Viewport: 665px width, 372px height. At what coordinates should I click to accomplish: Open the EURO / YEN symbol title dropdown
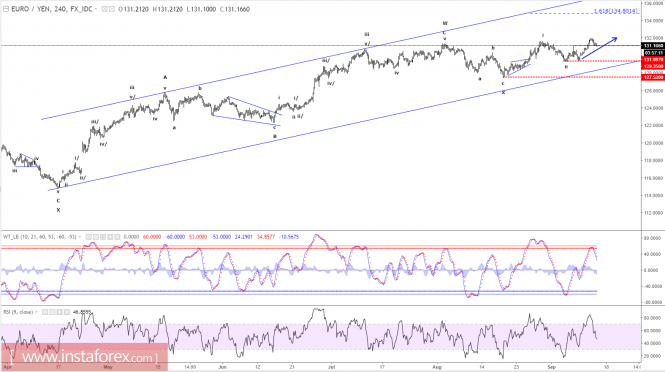click(x=97, y=9)
